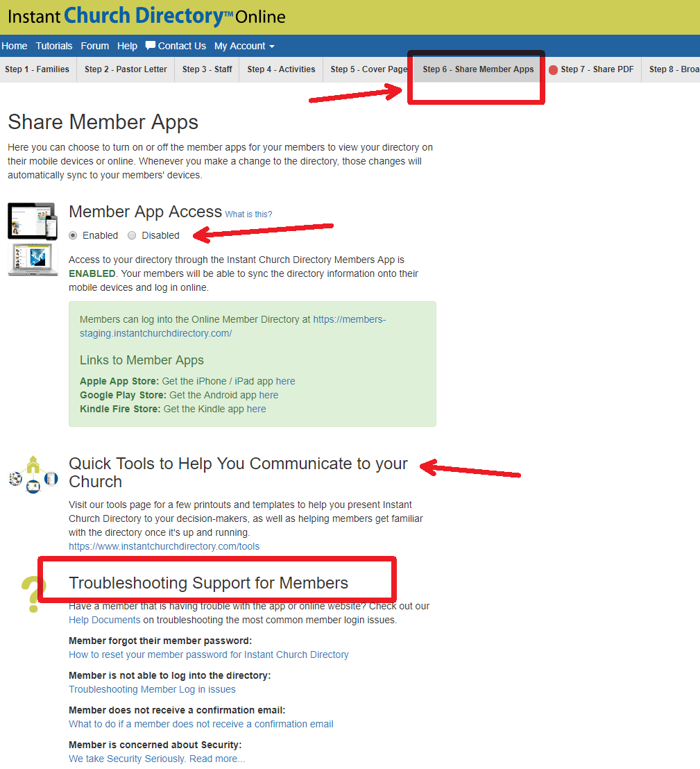Click 'Member is not able to log into the directory:' label

coord(169,675)
